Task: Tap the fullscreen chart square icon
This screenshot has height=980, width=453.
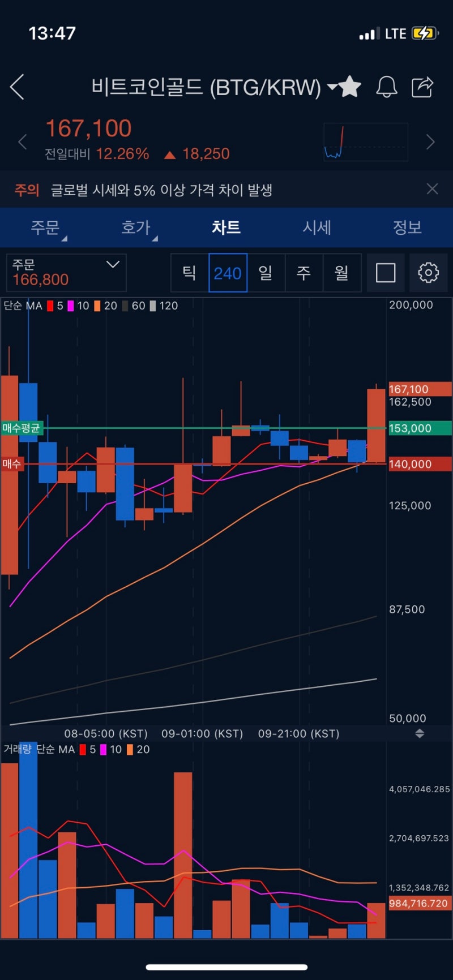Action: click(386, 273)
